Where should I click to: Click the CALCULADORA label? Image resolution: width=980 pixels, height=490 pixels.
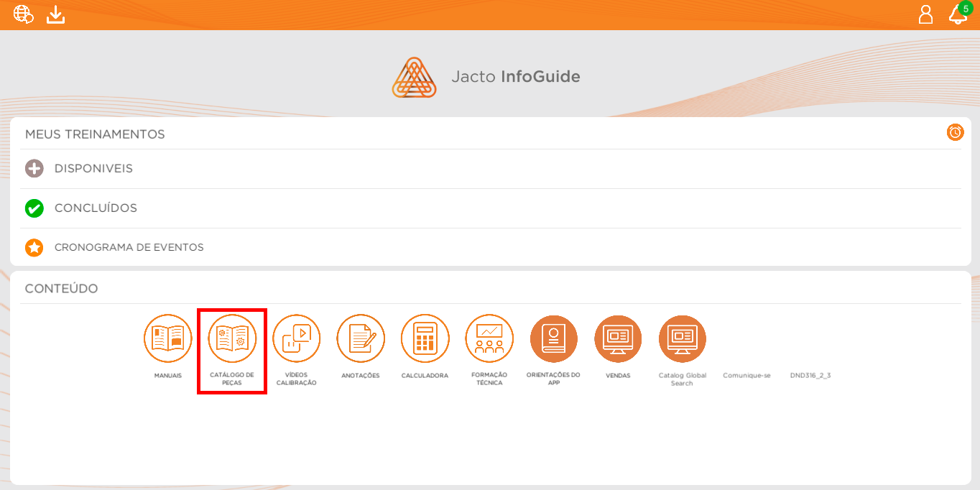point(425,376)
